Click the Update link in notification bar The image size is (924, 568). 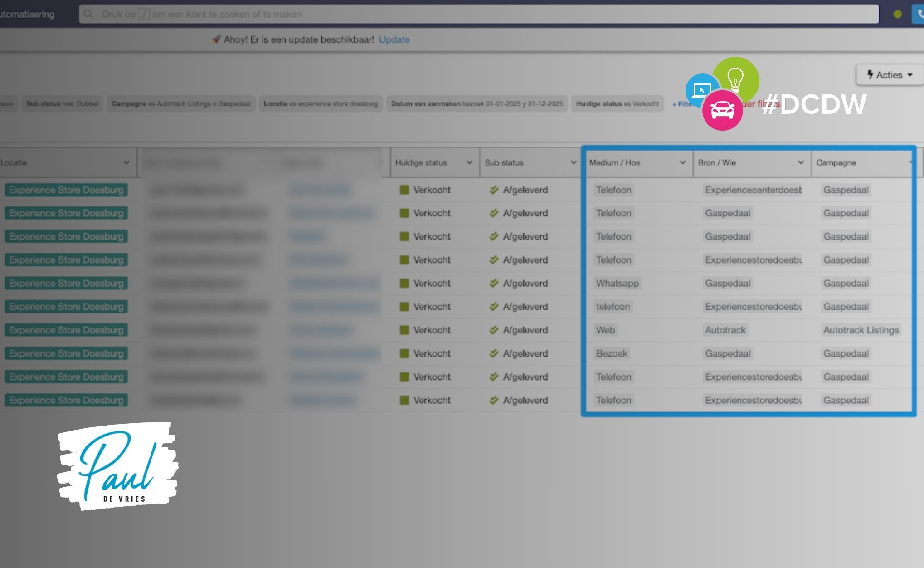394,39
